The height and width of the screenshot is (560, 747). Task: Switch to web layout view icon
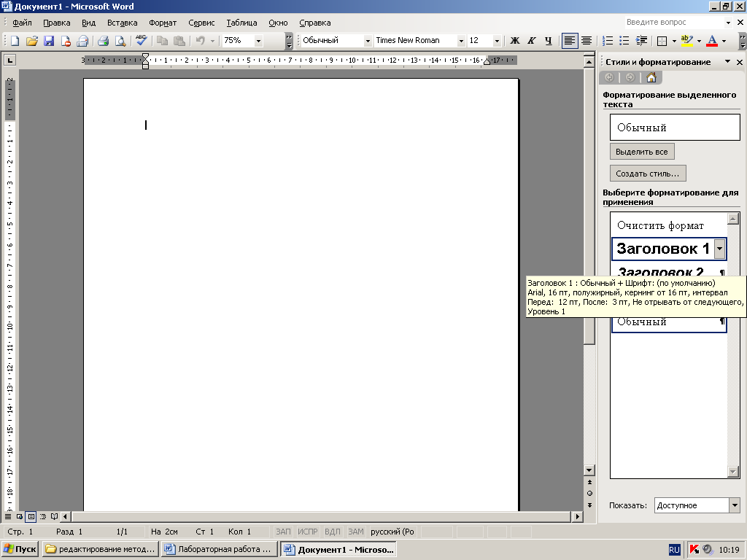[x=20, y=516]
